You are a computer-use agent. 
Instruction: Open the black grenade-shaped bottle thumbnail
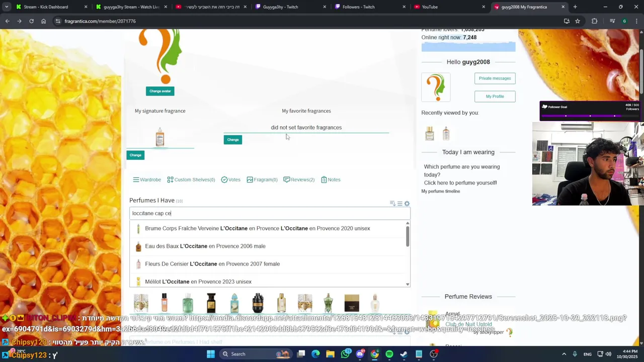[x=258, y=303]
